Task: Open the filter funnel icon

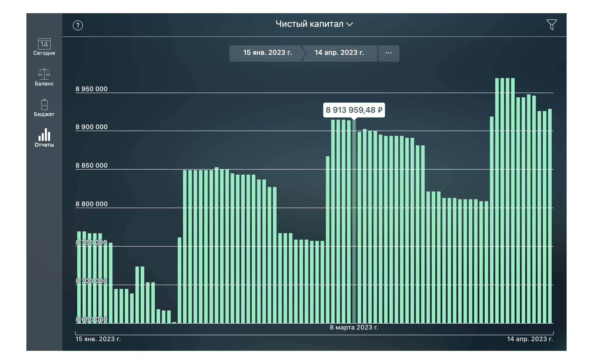Action: point(552,25)
